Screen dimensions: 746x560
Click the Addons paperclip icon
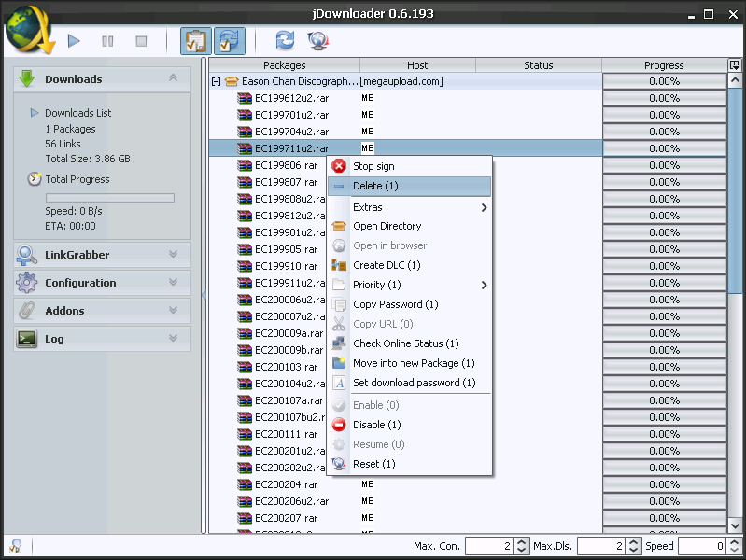[x=27, y=310]
